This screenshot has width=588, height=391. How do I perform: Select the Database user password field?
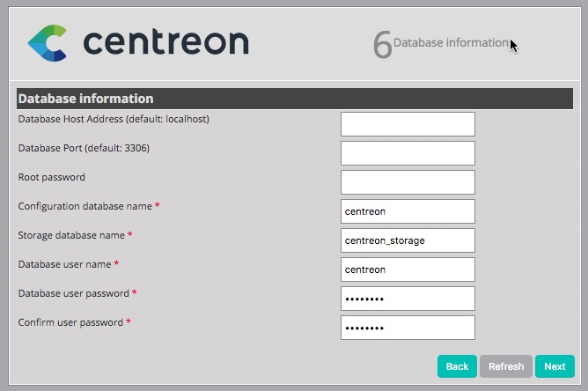coord(408,299)
